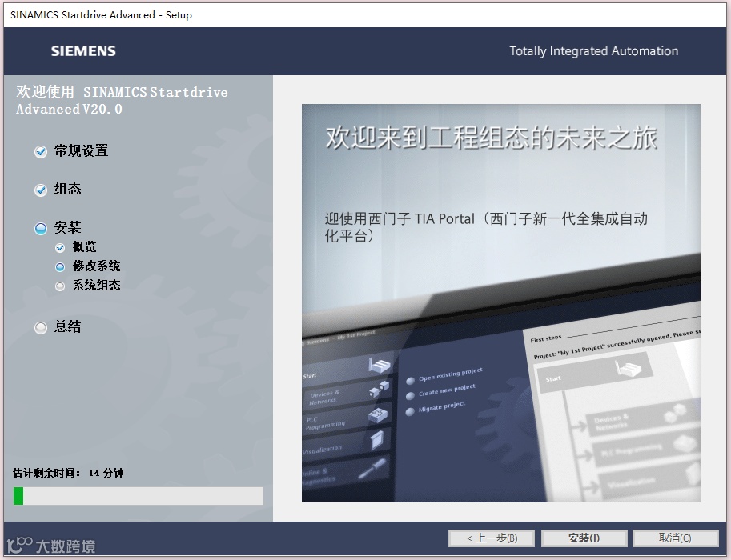Click the installation progress bar
Screen dimensions: 731x560
pyautogui.click(x=138, y=496)
